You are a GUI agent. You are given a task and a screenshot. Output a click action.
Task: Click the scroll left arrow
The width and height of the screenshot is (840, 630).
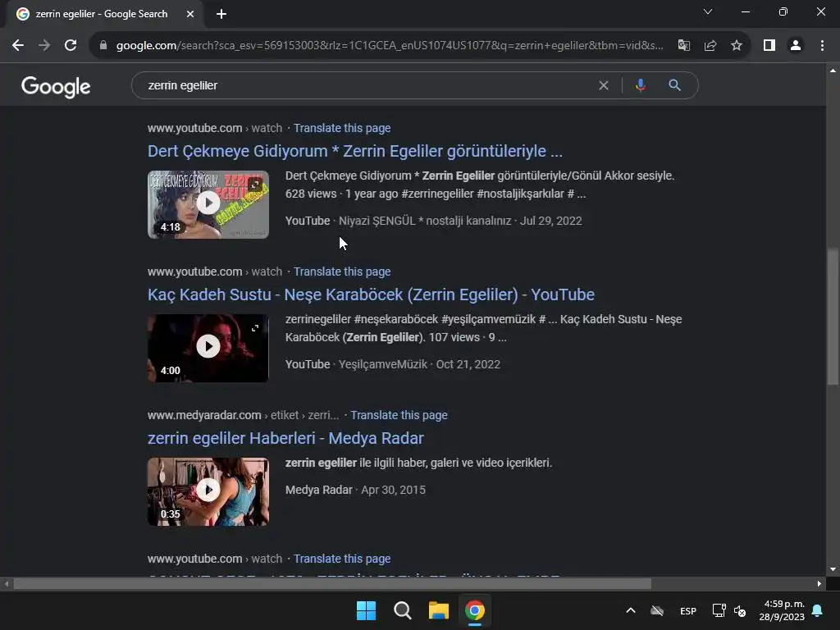tap(6, 584)
